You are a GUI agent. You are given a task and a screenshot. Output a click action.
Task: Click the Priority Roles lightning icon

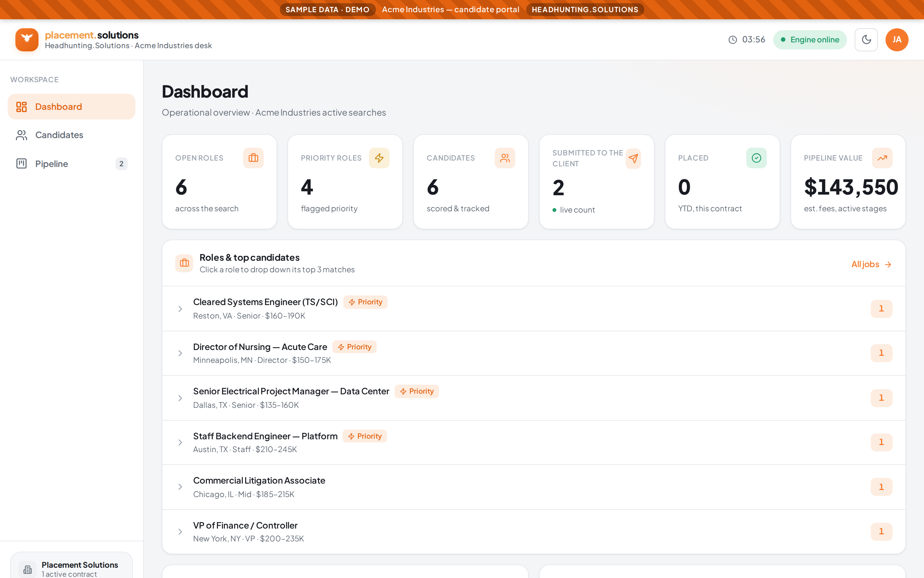coord(379,158)
